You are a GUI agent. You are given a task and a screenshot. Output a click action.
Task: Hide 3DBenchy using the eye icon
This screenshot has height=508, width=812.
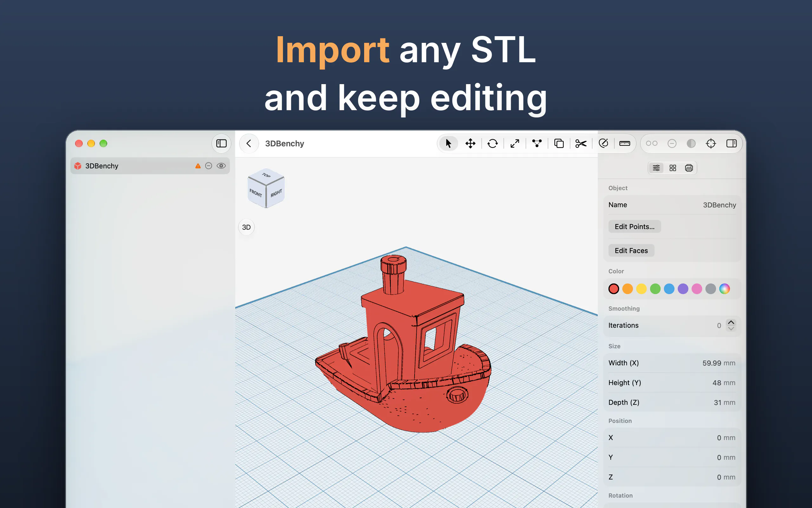click(221, 166)
